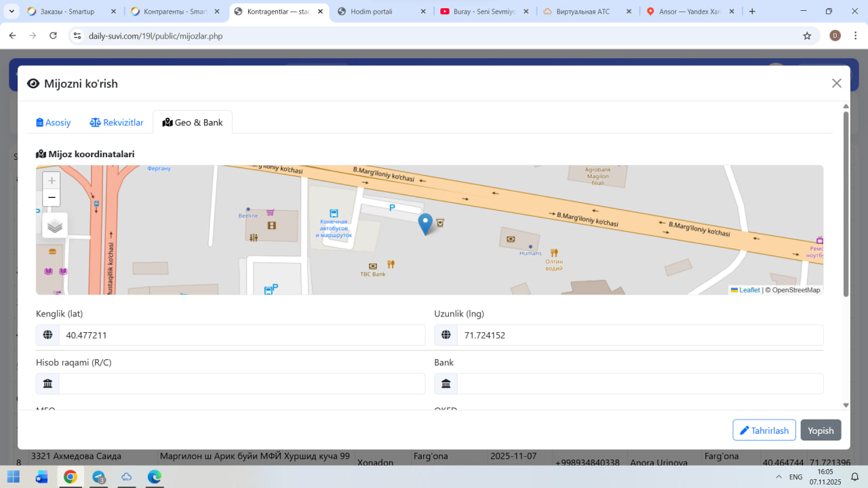Open the Windows Start menu
Image resolution: width=868 pixels, height=488 pixels.
pos(14,477)
